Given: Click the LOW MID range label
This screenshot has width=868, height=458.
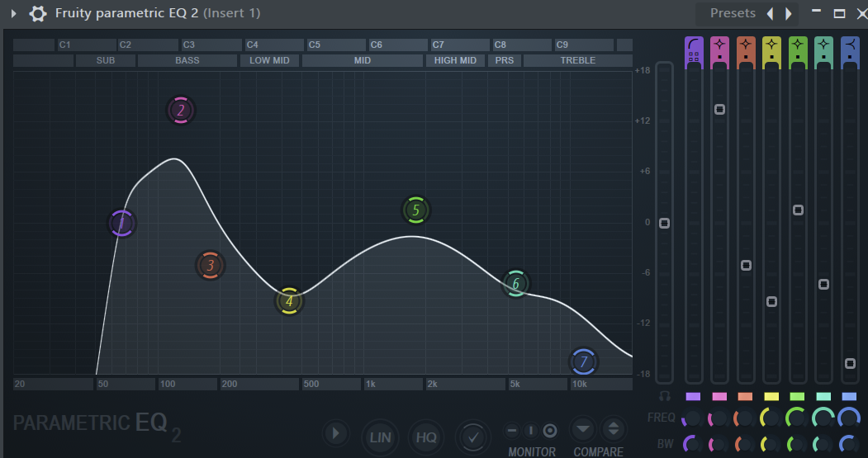Looking at the screenshot, I should 269,60.
